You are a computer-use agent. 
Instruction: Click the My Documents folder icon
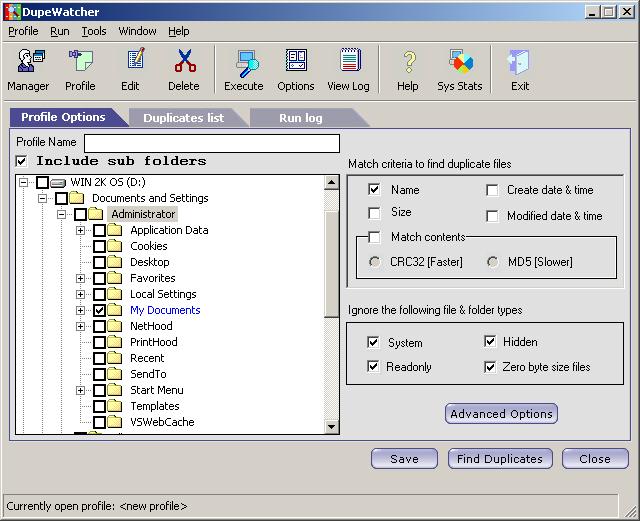tap(115, 310)
